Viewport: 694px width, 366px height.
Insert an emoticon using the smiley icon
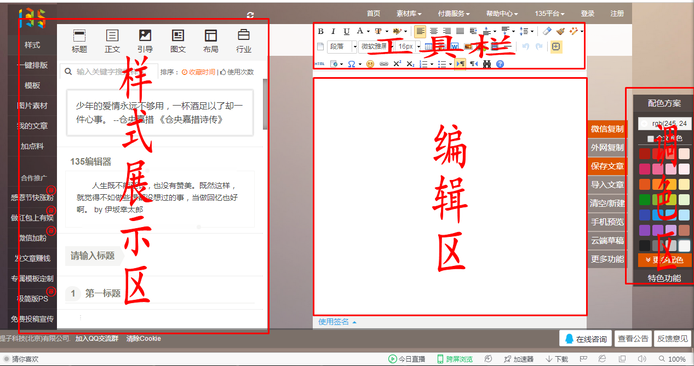370,64
